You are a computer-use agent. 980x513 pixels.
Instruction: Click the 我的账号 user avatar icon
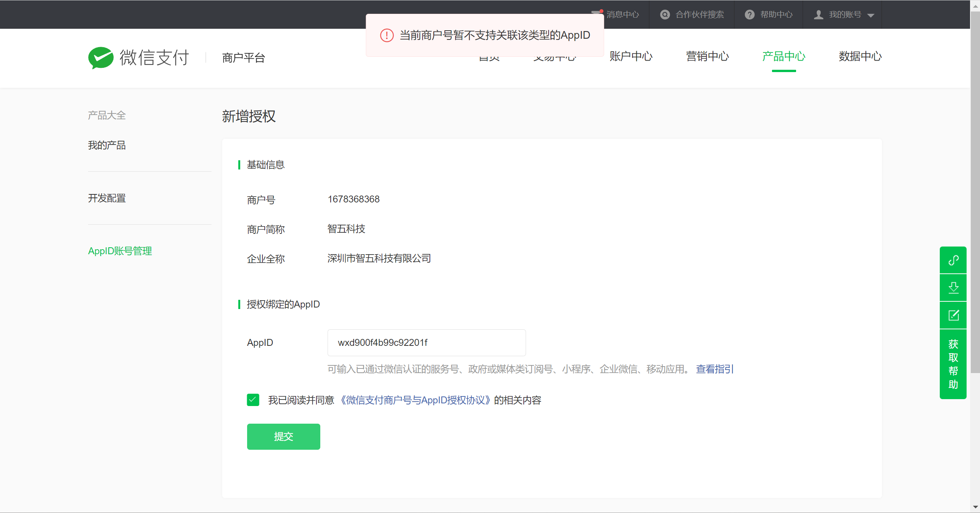pyautogui.click(x=818, y=15)
